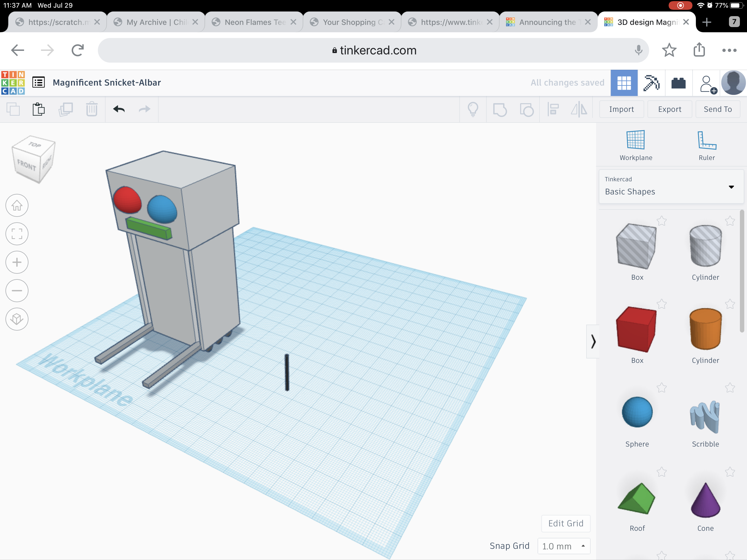The height and width of the screenshot is (560, 747).
Task: Close the 3D design Magnificent tab
Action: [x=686, y=22]
